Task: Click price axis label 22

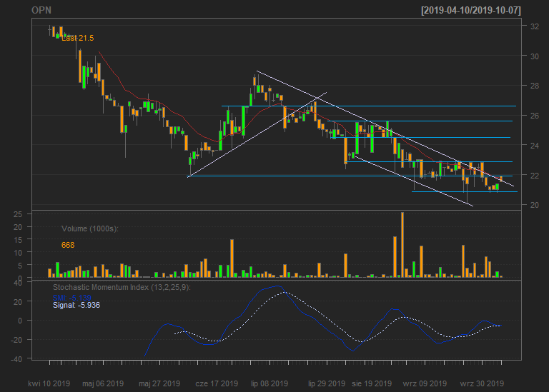Action: [534, 175]
